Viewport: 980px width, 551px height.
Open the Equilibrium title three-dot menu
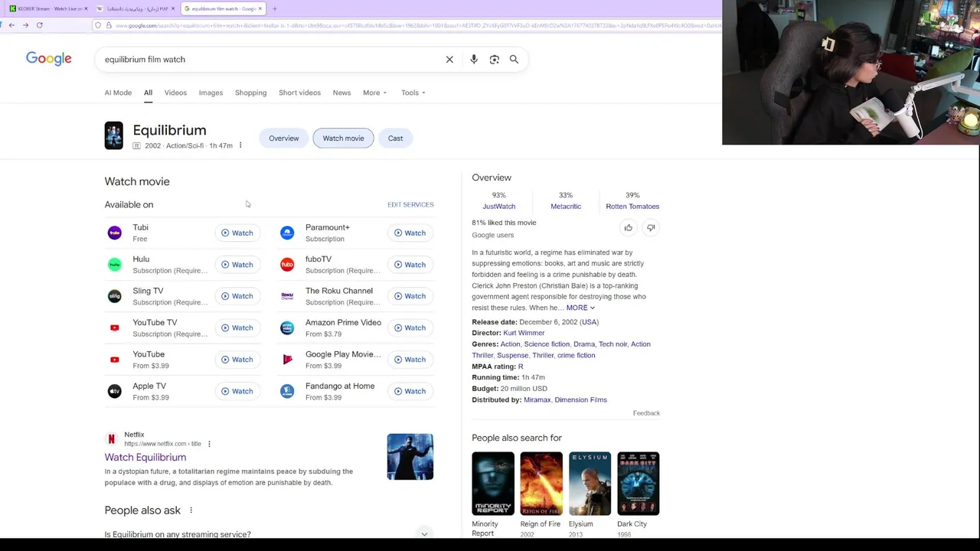point(240,145)
